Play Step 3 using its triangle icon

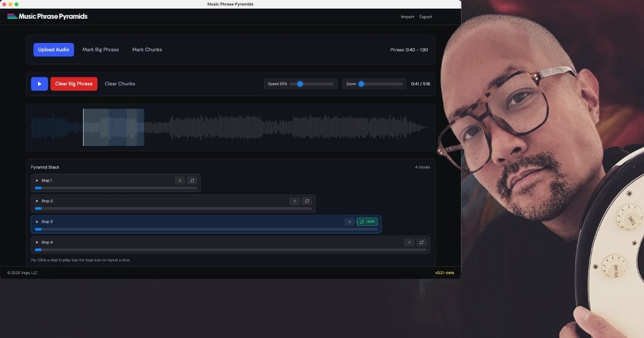pos(37,222)
